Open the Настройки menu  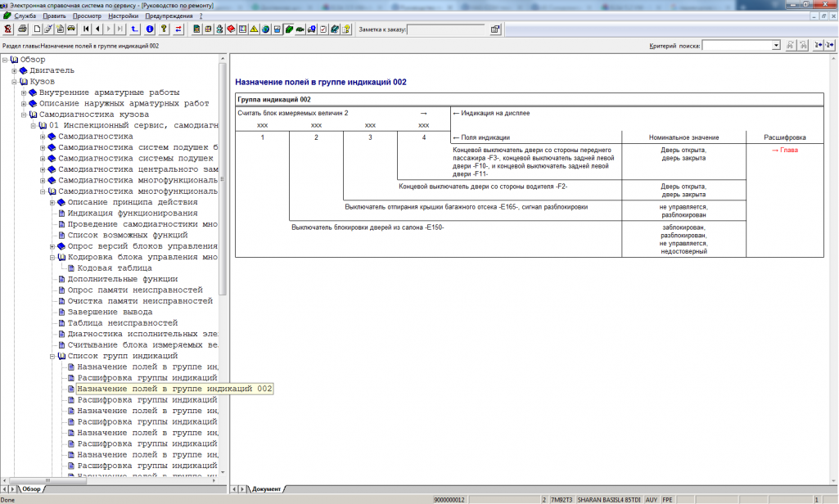(x=124, y=16)
